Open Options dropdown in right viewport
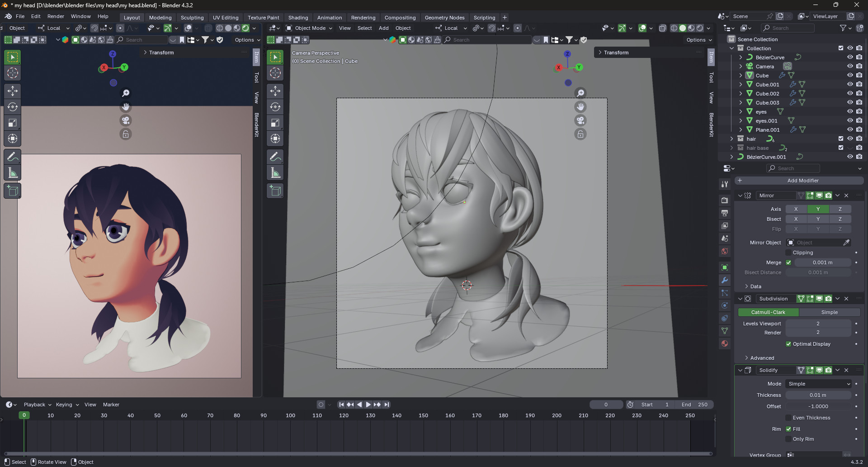The height and width of the screenshot is (467, 868). (x=699, y=40)
